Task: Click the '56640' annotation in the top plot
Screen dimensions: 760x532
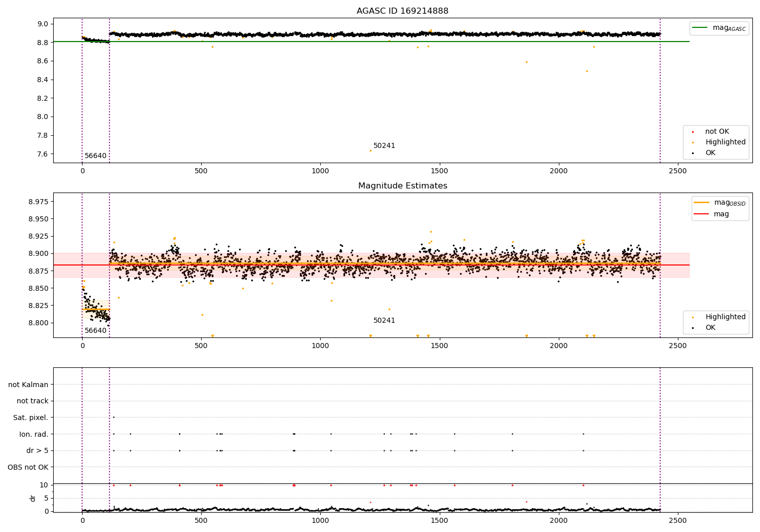Action: [95, 156]
